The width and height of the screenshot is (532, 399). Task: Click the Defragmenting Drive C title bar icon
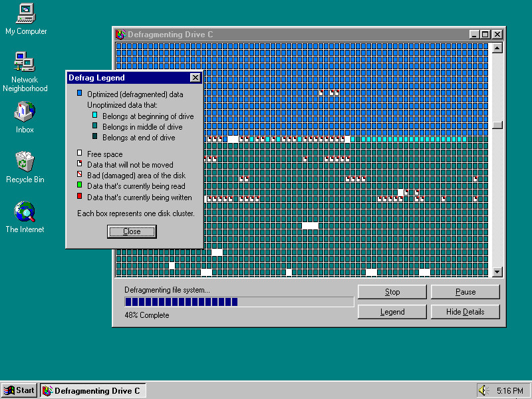click(x=120, y=35)
